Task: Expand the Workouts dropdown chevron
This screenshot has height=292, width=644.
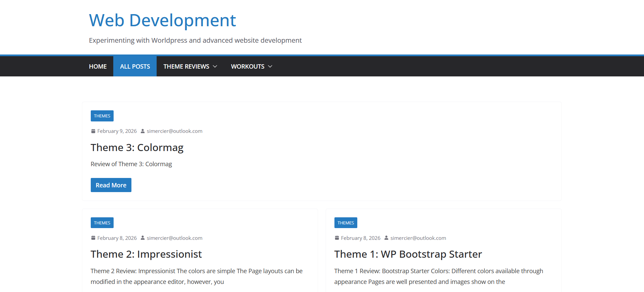Action: [x=270, y=67]
